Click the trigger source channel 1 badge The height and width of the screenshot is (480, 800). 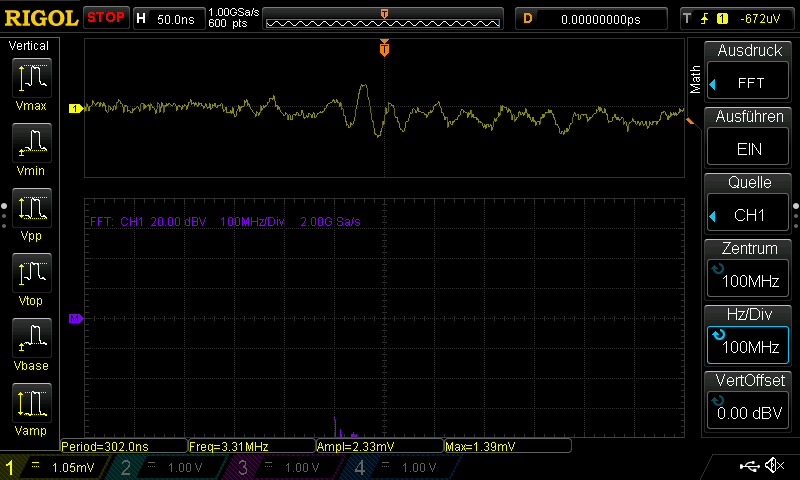722,19
